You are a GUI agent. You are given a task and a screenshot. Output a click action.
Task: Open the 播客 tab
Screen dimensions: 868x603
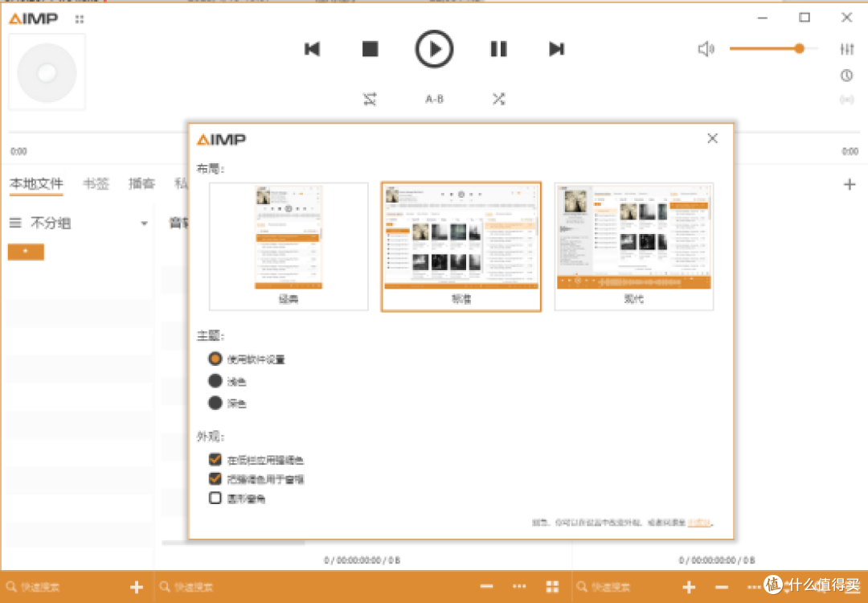click(x=141, y=184)
